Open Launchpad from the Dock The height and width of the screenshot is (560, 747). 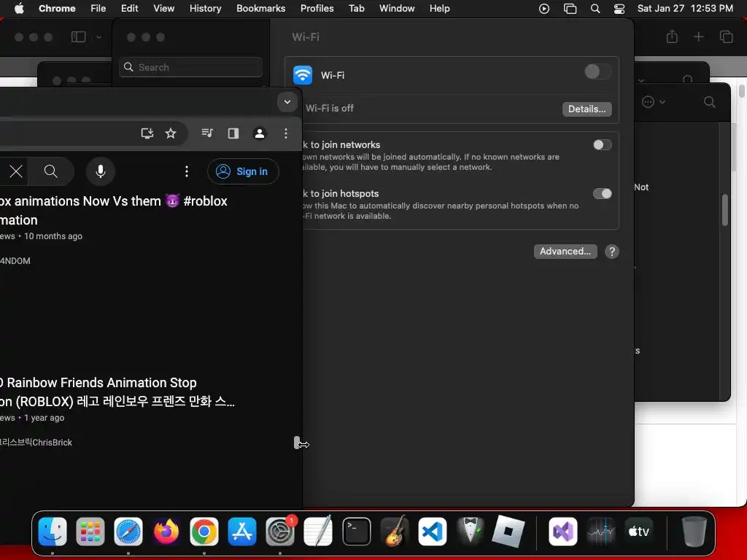[90, 531]
